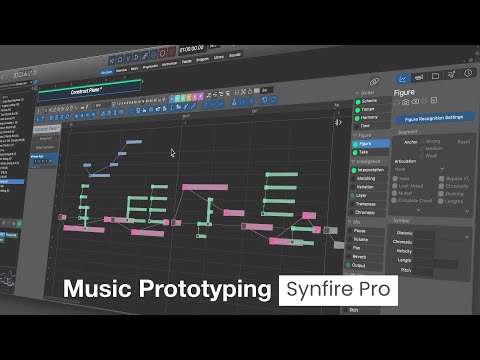Select the music notes inspector tab icon
Viewport: 480px width, 360px height.
(452, 75)
